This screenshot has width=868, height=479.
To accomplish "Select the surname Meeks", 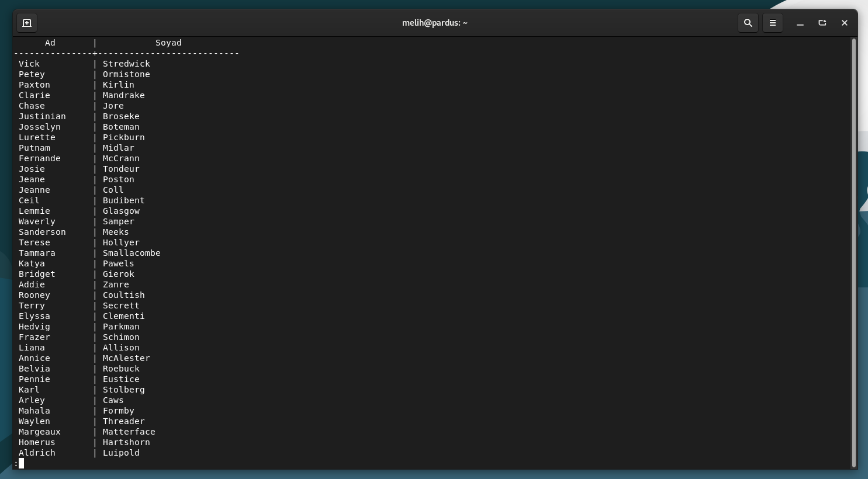I will (116, 232).
